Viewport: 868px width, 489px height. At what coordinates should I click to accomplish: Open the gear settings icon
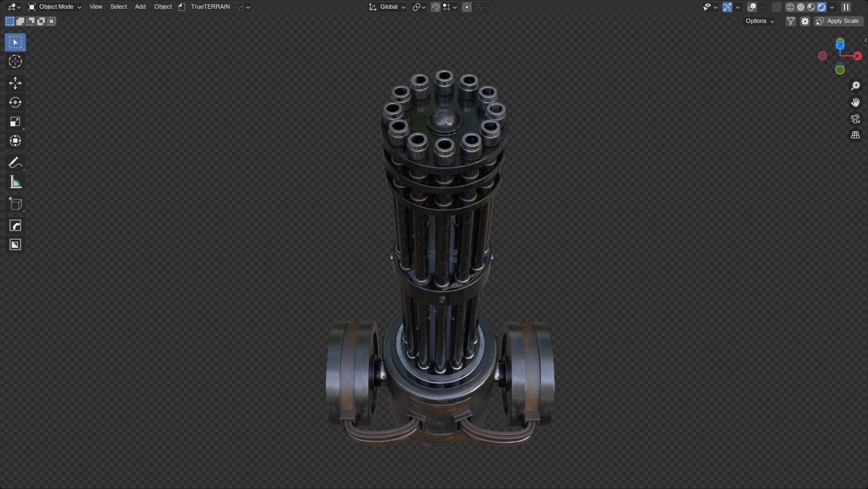tap(805, 21)
